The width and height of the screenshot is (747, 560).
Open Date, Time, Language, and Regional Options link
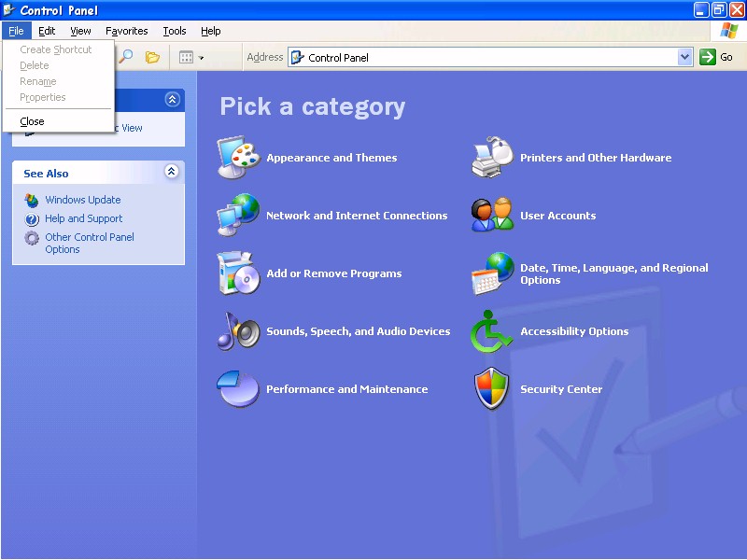pos(614,273)
